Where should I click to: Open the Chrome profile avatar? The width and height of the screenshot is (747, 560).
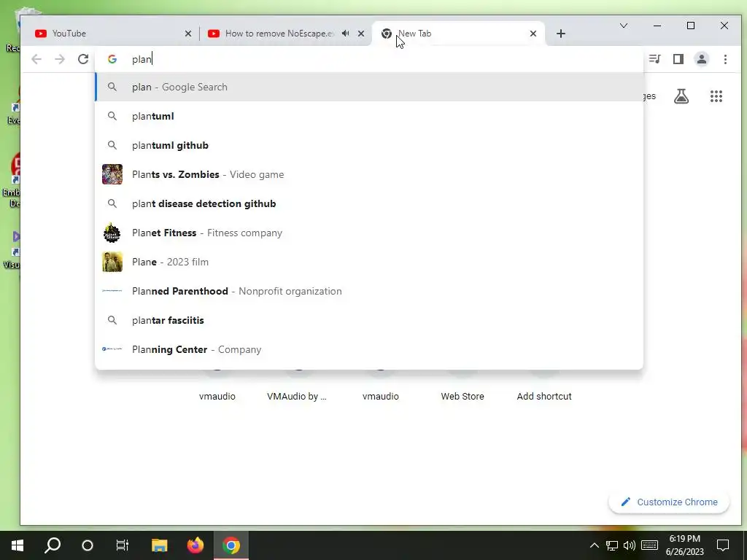click(702, 59)
